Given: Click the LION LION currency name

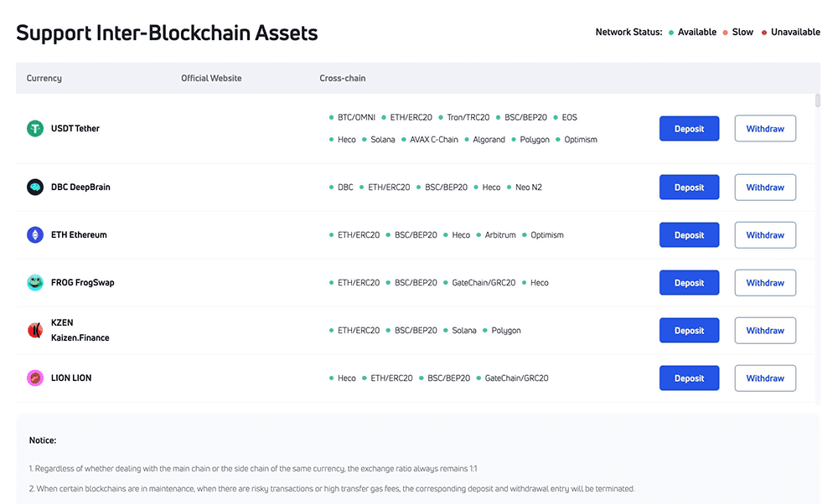Looking at the screenshot, I should point(71,378).
